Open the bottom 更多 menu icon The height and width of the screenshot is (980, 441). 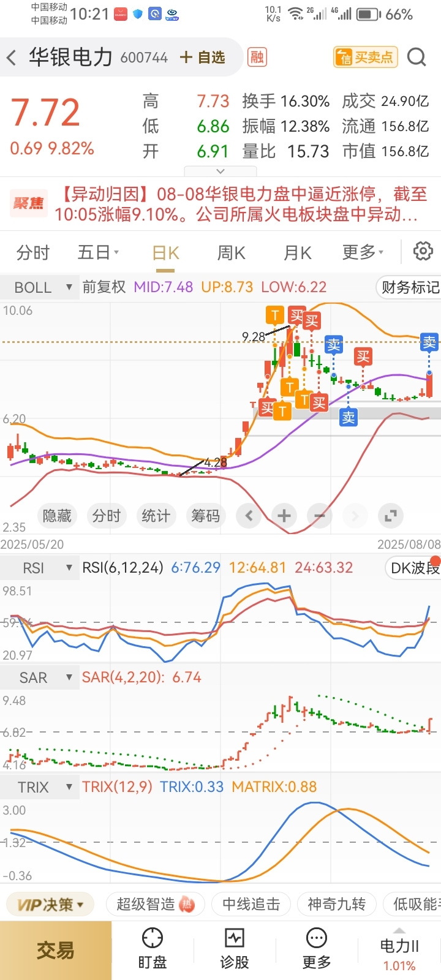pyautogui.click(x=317, y=949)
